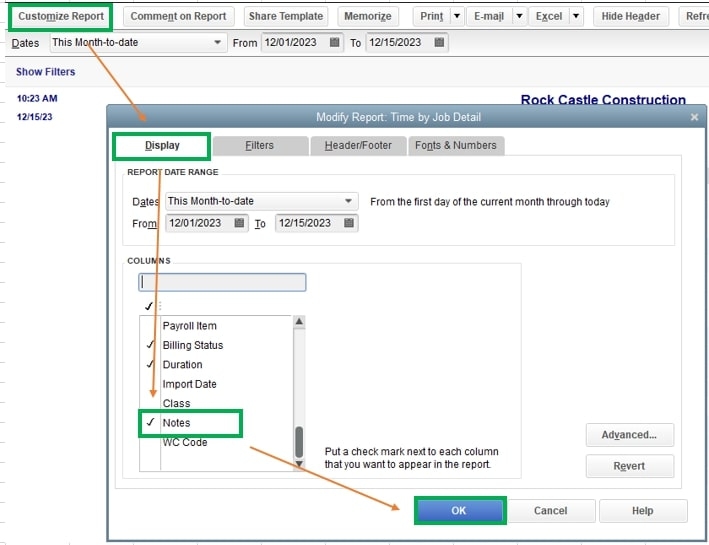Click the E-mail button
The width and height of the screenshot is (709, 545).
[489, 16]
